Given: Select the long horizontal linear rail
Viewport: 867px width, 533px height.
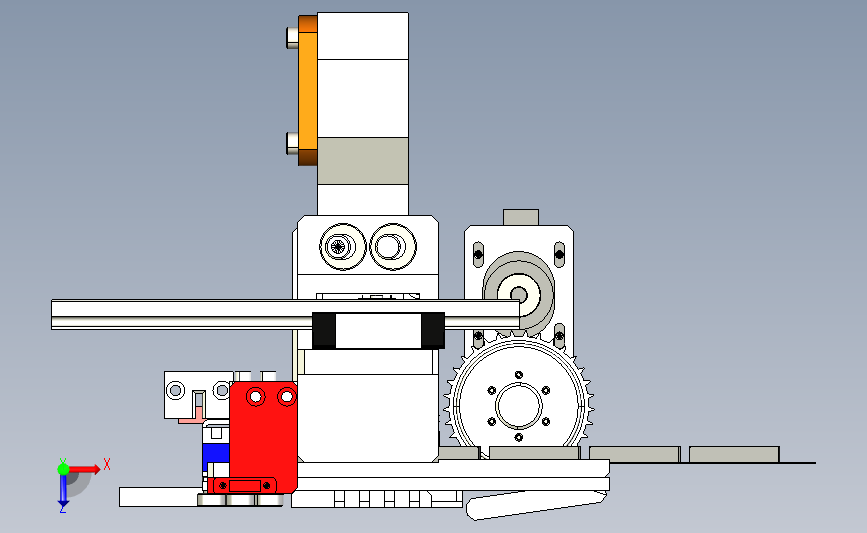Looking at the screenshot, I should [x=285, y=315].
